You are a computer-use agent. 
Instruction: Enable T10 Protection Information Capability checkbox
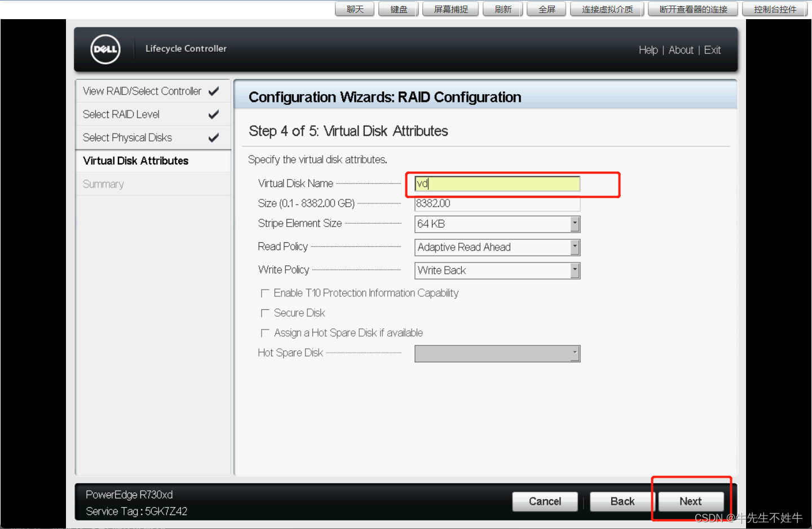265,293
